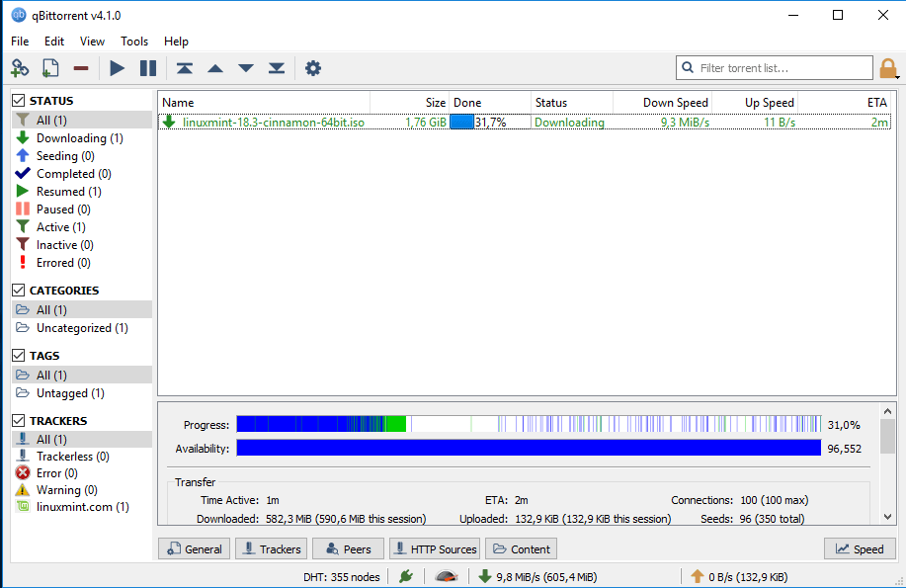Select status filter All (1)
Viewport: 906px width, 588px height.
pyautogui.click(x=81, y=120)
